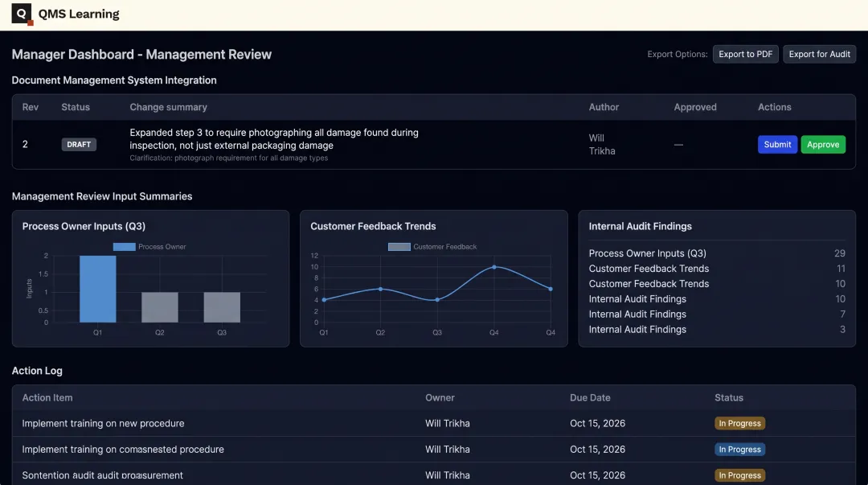
Task: Click In Progress badge for audit row
Action: tap(739, 475)
